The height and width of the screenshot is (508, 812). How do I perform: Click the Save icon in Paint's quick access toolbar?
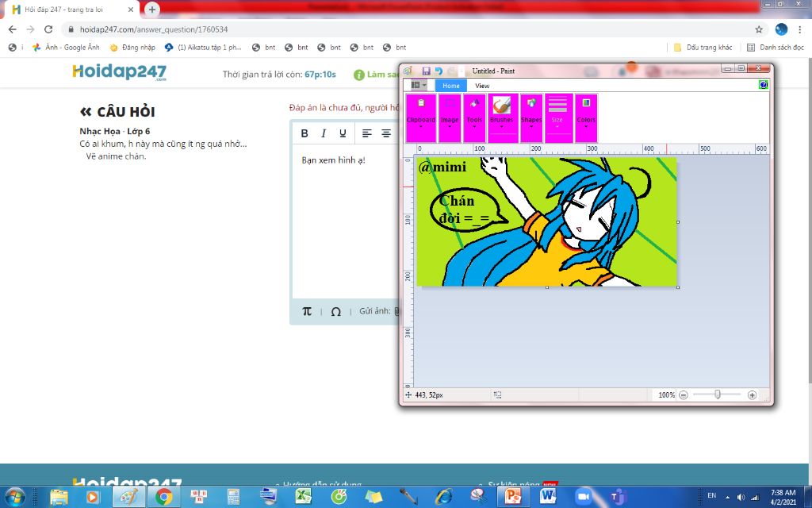[426, 71]
